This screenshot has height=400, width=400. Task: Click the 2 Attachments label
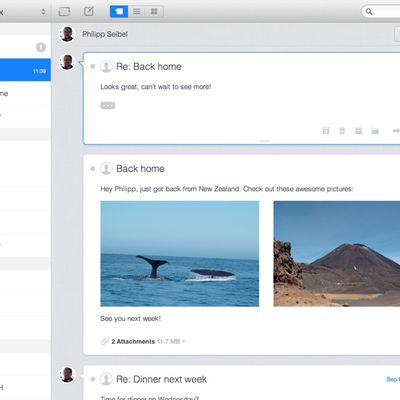point(133,342)
